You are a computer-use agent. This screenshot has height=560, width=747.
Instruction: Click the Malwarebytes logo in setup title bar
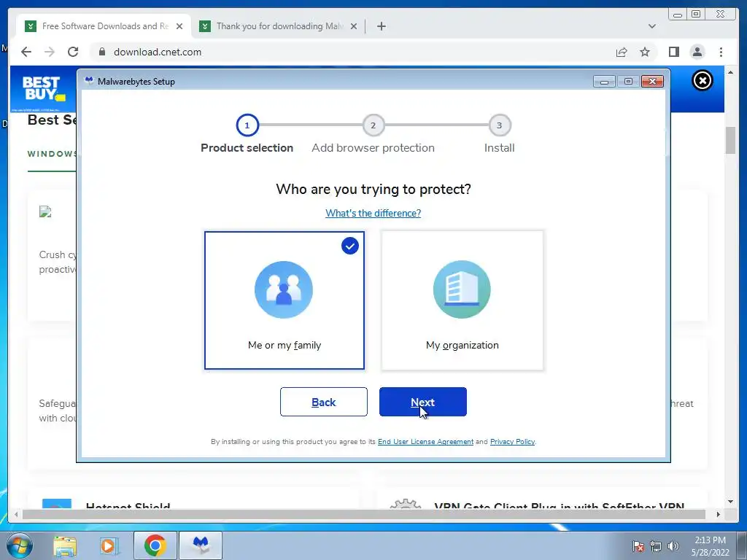coord(88,81)
